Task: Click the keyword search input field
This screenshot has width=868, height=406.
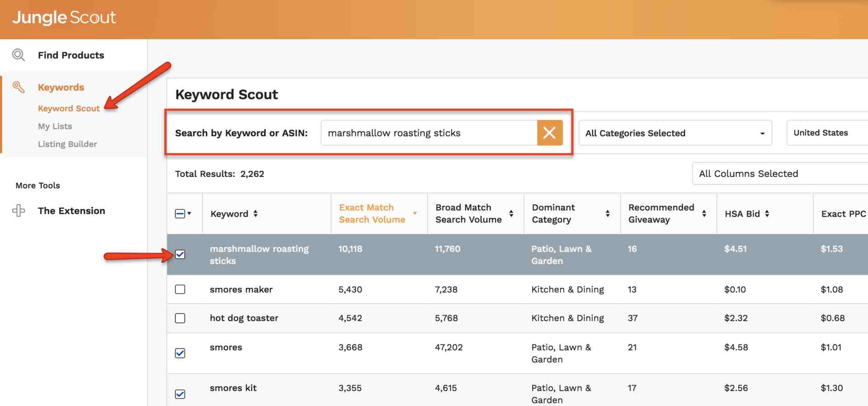Action: coord(429,133)
